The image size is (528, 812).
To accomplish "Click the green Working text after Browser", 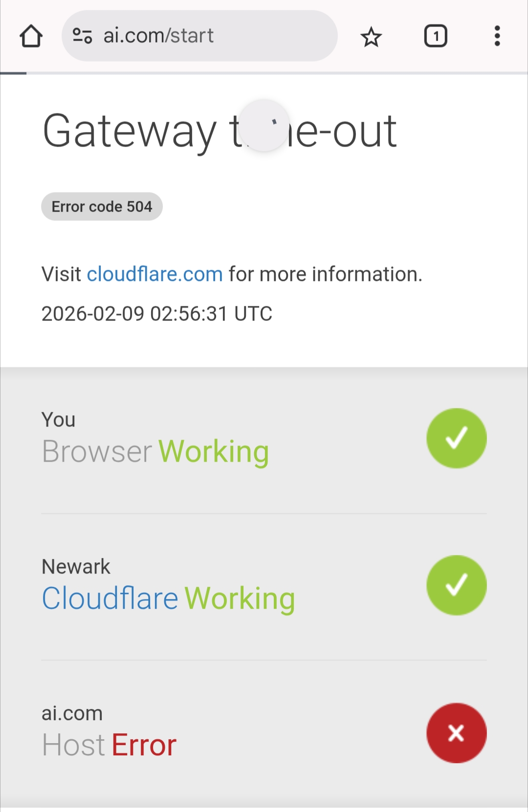I will click(214, 451).
